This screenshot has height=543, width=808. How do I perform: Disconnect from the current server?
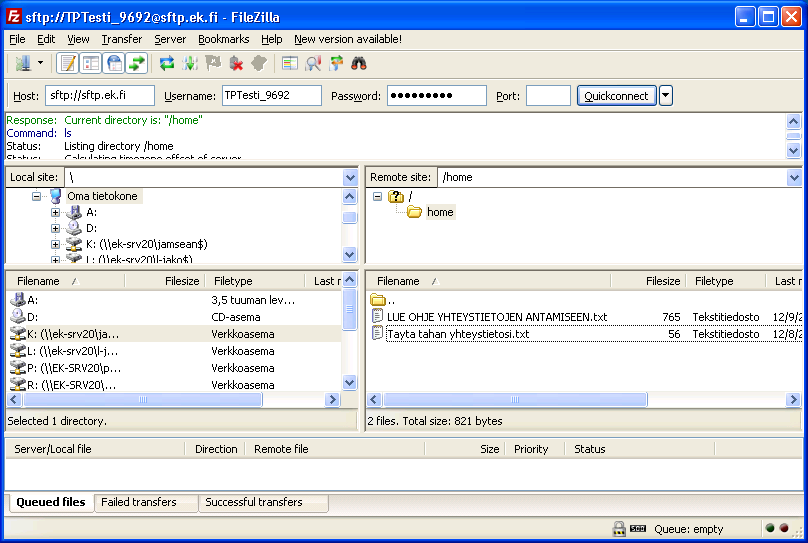pos(236,64)
